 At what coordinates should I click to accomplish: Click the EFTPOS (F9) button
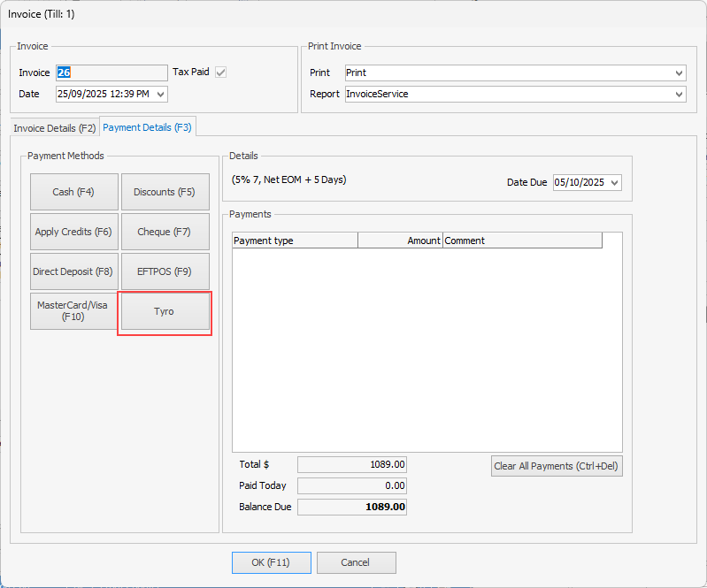coord(165,271)
